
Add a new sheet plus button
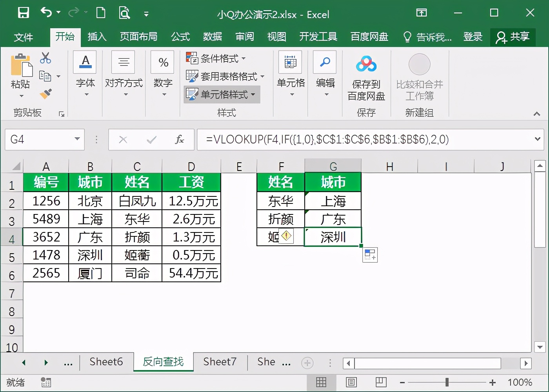[307, 363]
